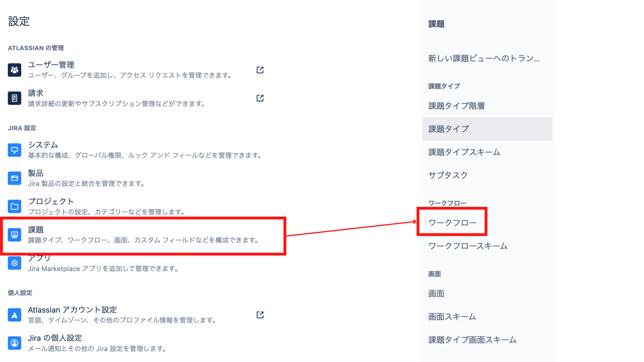Click the 請求 billing document icon
Image resolution: width=644 pixels, height=362 pixels.
click(14, 98)
